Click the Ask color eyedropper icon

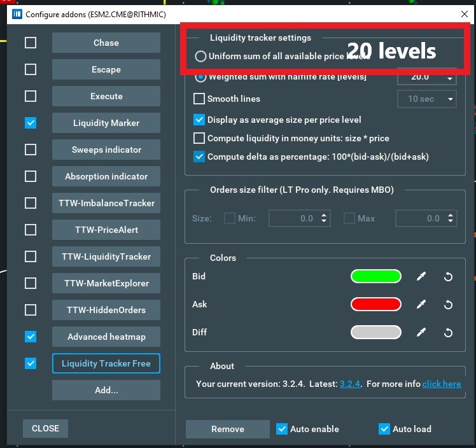pyautogui.click(x=421, y=305)
